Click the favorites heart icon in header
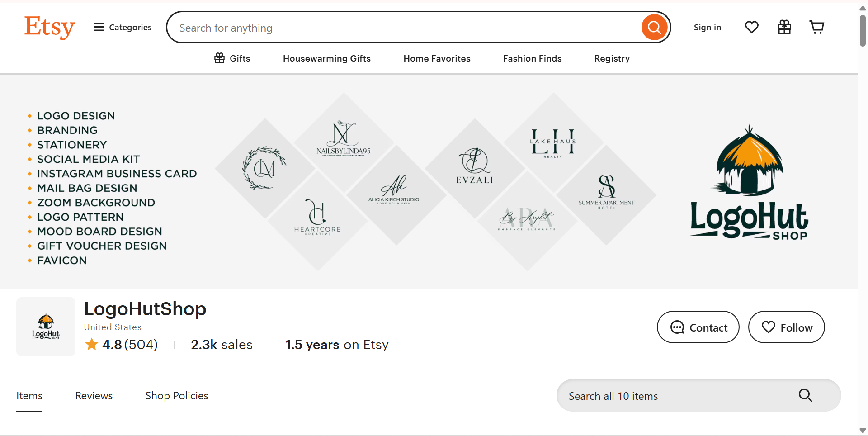This screenshot has width=868, height=436. [x=751, y=27]
